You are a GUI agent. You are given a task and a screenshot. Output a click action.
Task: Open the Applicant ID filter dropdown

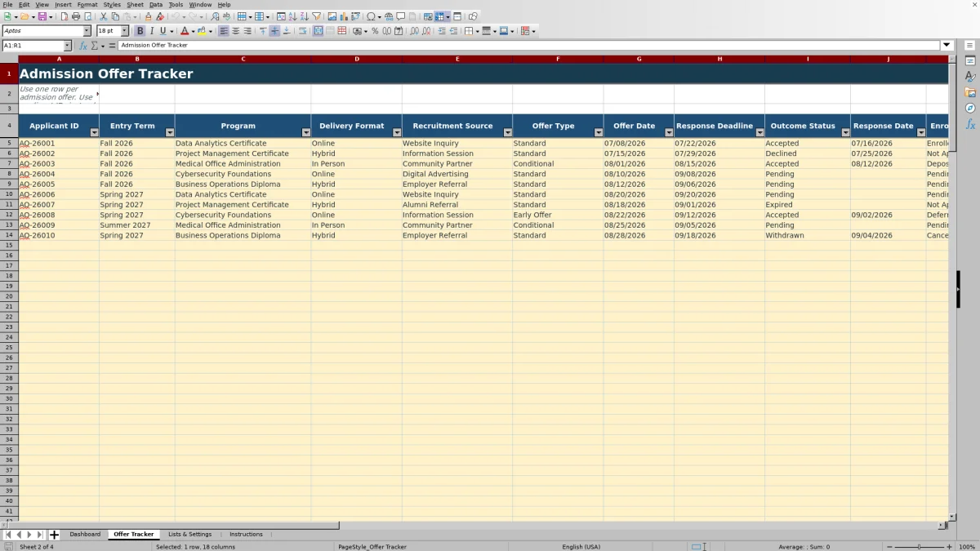(94, 132)
